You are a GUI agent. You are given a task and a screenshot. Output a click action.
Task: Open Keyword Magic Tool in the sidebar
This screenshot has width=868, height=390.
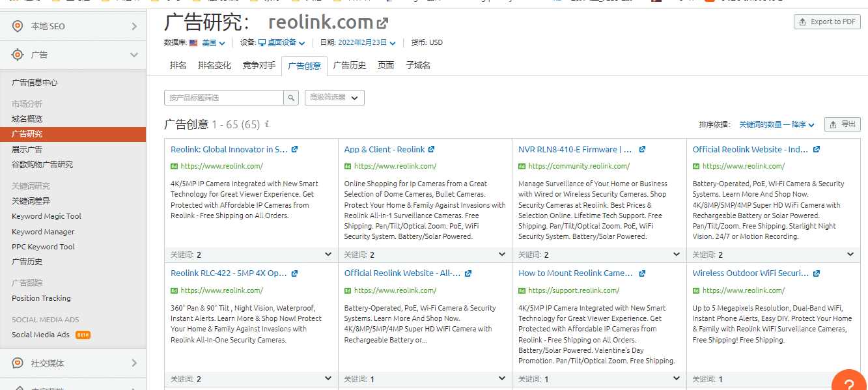[46, 216]
